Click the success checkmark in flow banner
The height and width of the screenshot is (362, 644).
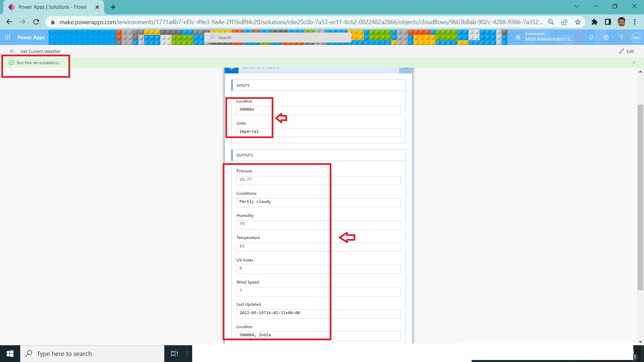11,62
